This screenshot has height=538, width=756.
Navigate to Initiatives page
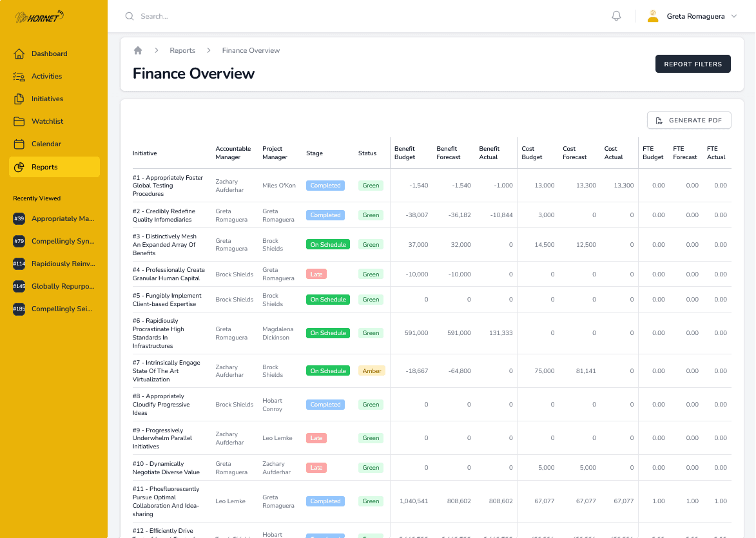tap(47, 99)
